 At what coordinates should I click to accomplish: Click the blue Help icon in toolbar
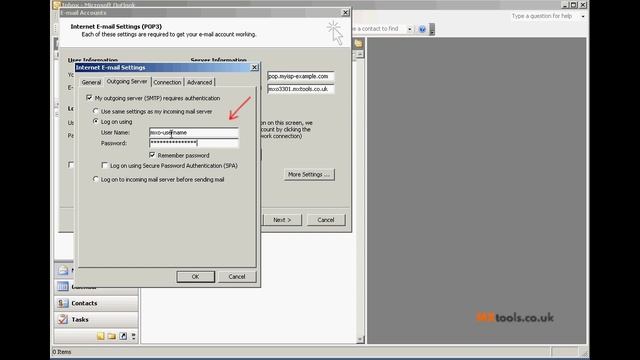tap(422, 29)
